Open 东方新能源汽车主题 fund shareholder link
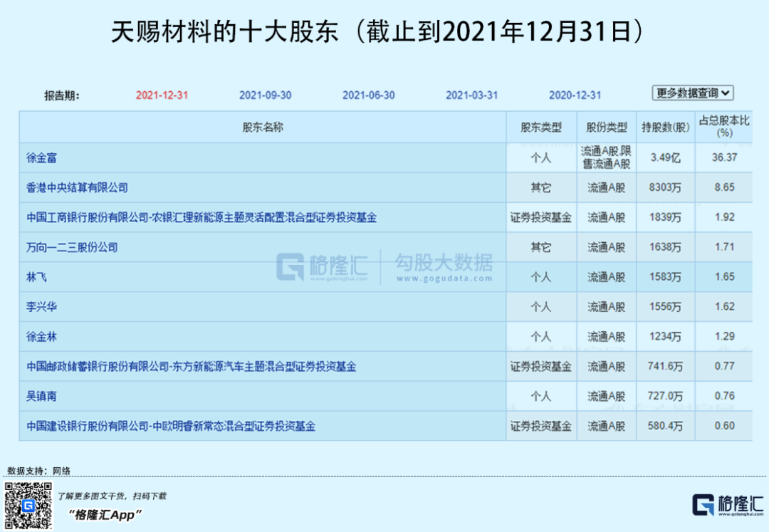This screenshot has width=769, height=532. click(x=192, y=367)
